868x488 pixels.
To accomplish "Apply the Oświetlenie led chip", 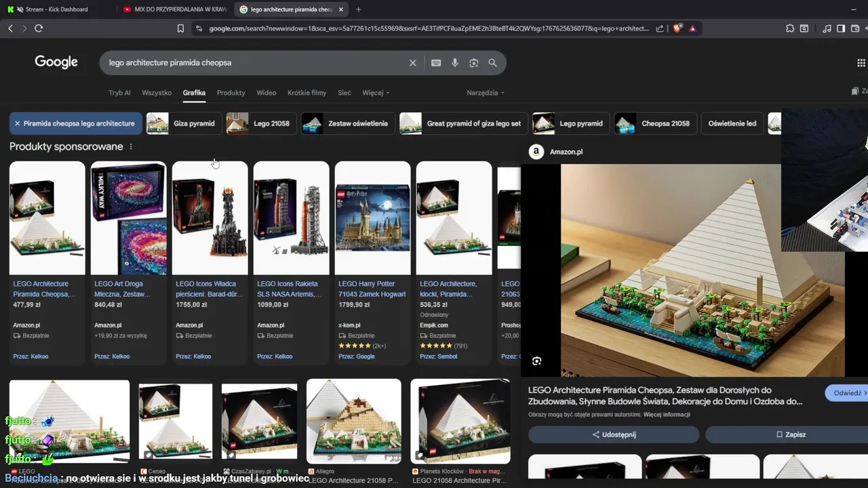I will click(732, 123).
